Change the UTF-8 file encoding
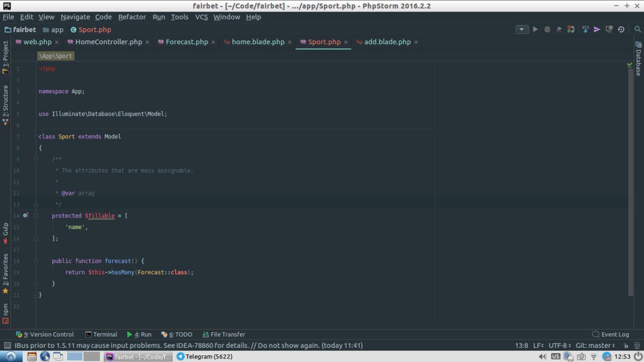The height and width of the screenshot is (362, 644). [559, 345]
